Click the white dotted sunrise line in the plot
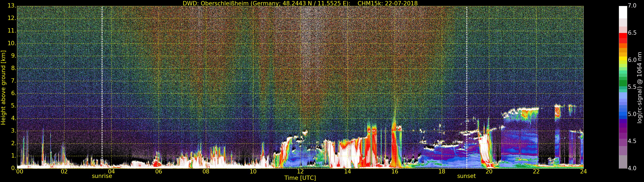This screenshot has width=644, height=182. pos(102,75)
